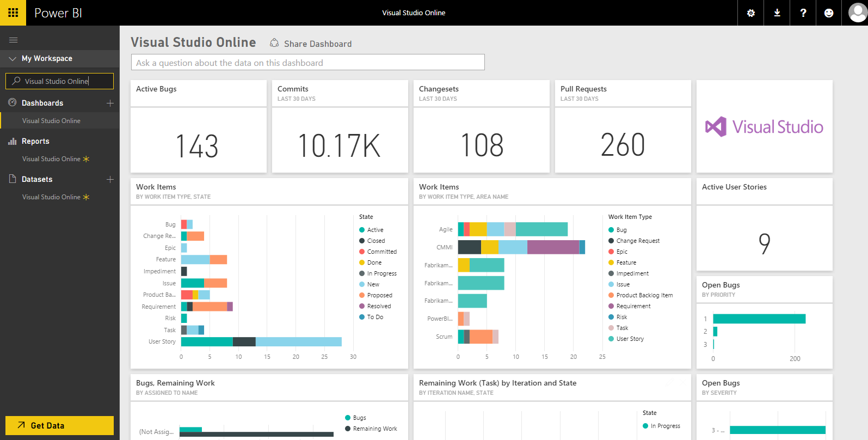Open the Commits tile showing 10.17K
Viewport: 868px width, 440px height.
pos(340,126)
